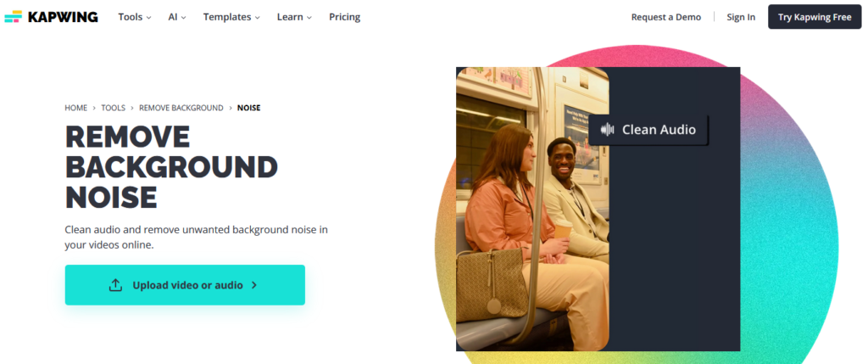Go to HOME in breadcrumb
The width and height of the screenshot is (868, 364).
75,108
